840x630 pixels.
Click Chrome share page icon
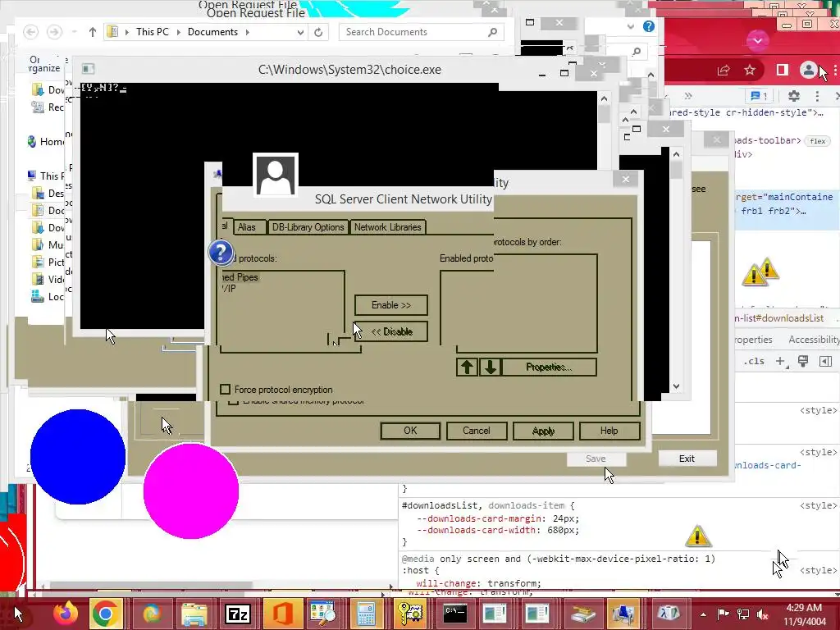tap(724, 70)
